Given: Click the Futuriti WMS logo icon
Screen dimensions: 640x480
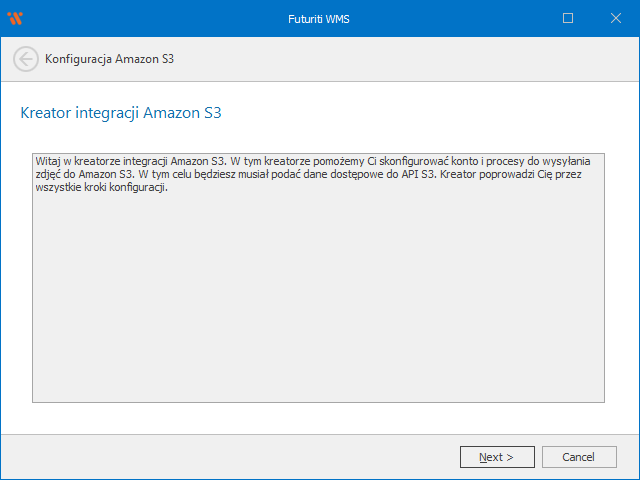Looking at the screenshot, I should [x=14, y=18].
